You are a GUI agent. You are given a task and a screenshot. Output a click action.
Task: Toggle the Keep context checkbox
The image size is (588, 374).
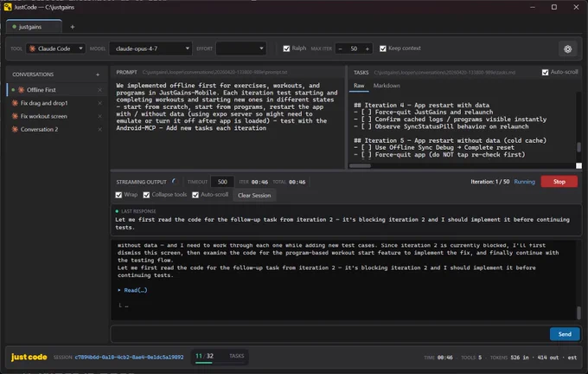point(383,48)
